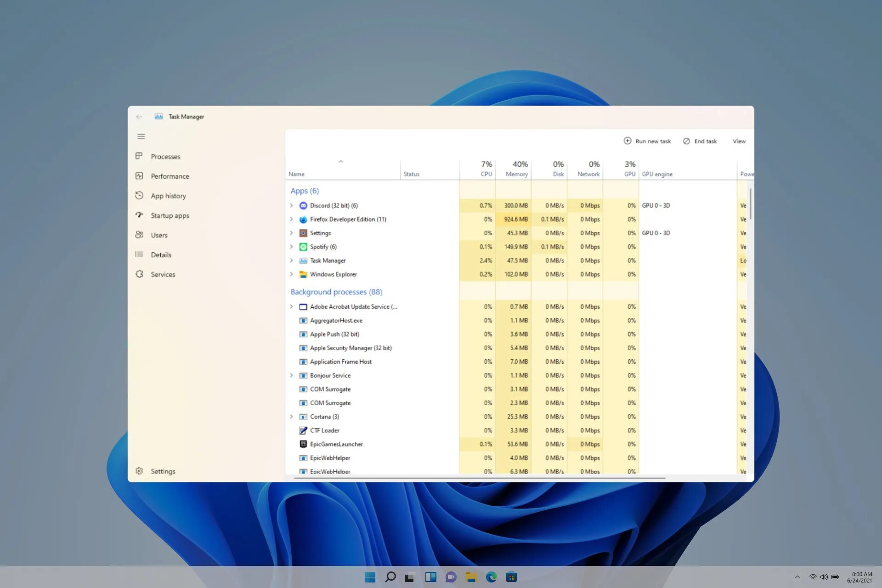This screenshot has width=882, height=588.
Task: Click the Firefox Developer Edition icon
Action: click(x=303, y=220)
